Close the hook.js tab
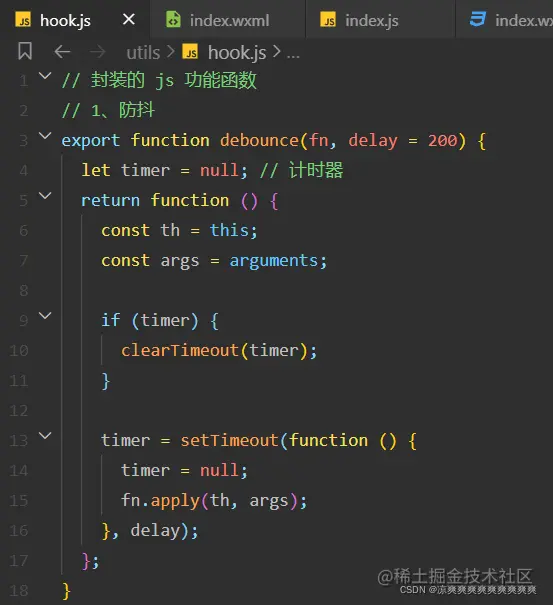This screenshot has width=553, height=605. coord(129,19)
